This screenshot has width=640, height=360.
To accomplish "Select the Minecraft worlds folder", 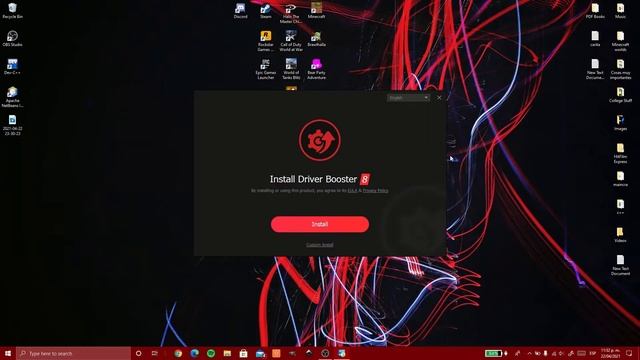I will tap(620, 41).
